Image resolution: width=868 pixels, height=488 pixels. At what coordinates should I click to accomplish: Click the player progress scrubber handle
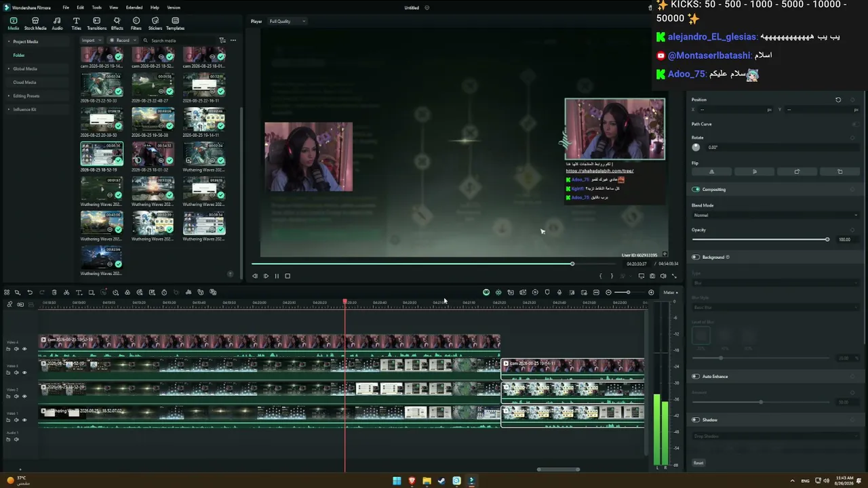click(x=572, y=264)
